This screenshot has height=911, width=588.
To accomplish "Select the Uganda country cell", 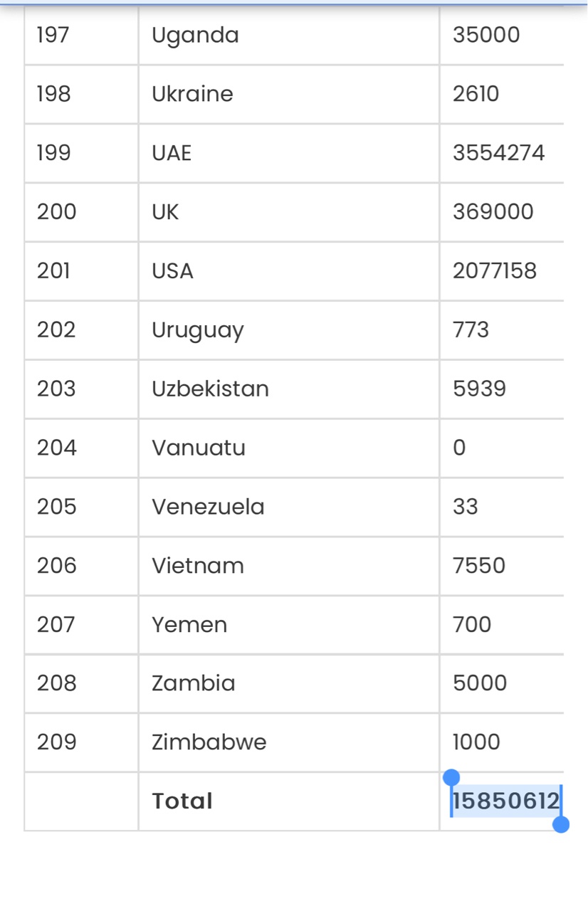I will pos(195,35).
